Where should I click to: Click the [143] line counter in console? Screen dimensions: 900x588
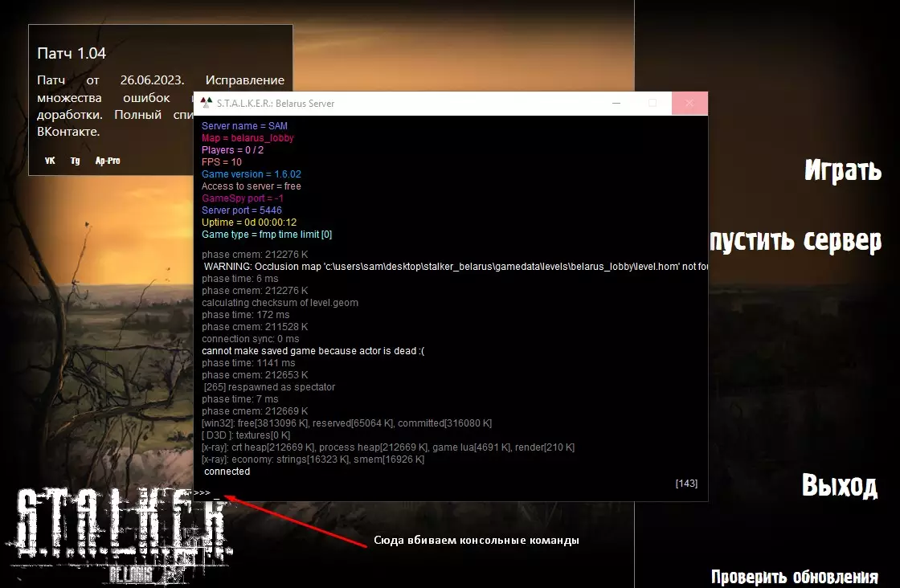click(x=686, y=483)
